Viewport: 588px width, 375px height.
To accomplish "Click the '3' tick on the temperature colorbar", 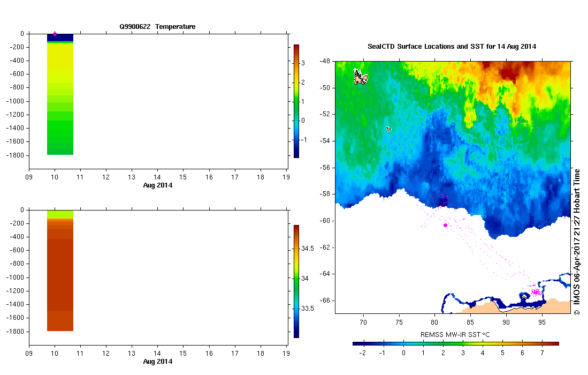I will pyautogui.click(x=303, y=63).
